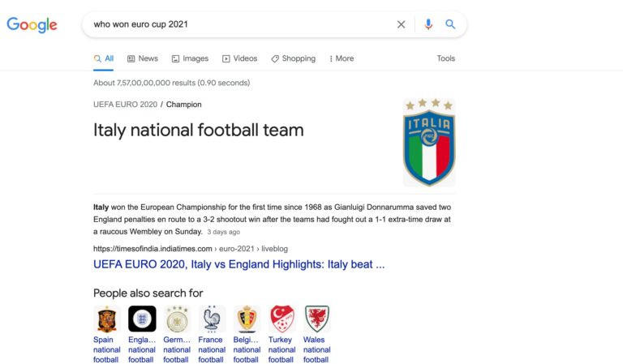Switch to the Shopping tab
The width and height of the screenshot is (623, 364).
(293, 58)
